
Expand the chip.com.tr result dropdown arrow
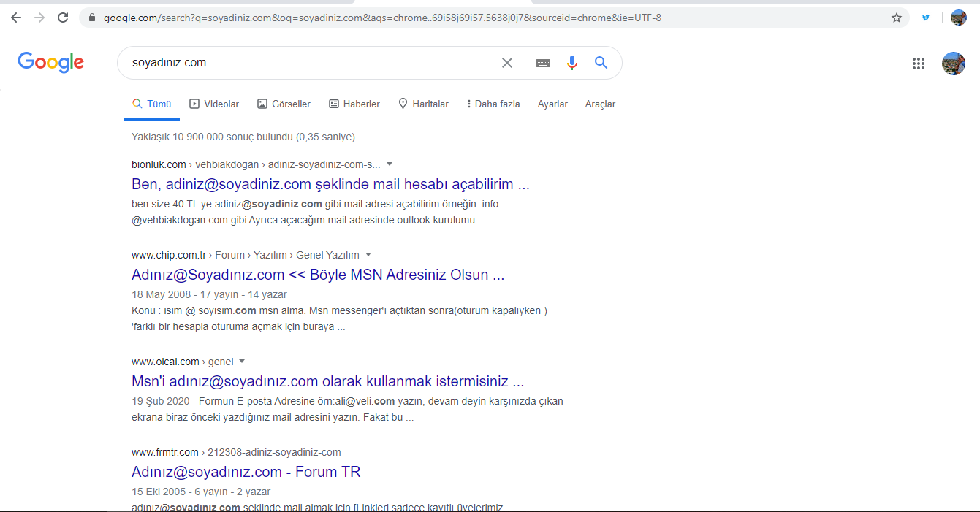[368, 255]
